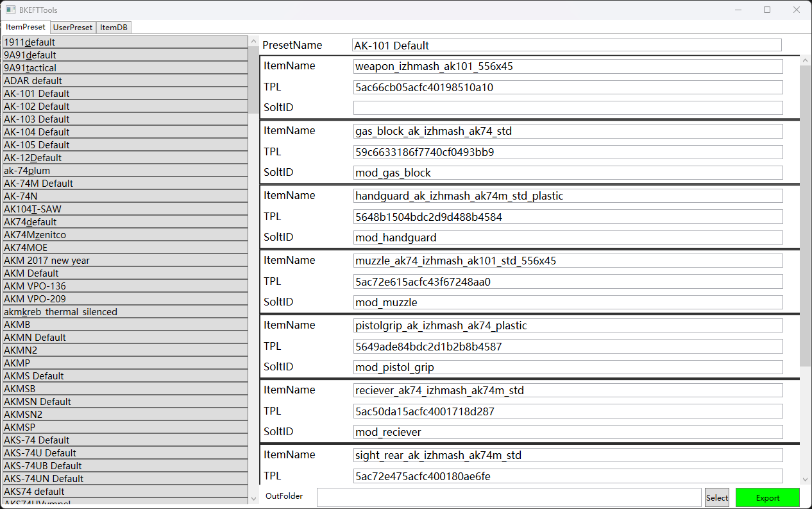812x509 pixels.
Task: Click the ItemName field with weapon_izhmash_ak101_556x45
Action: [568, 67]
